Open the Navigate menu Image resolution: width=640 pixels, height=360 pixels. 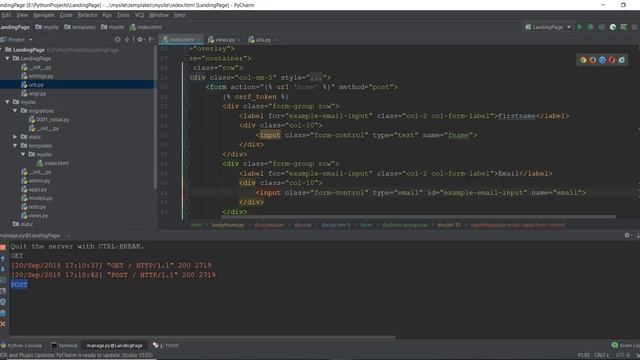pyautogui.click(x=44, y=15)
